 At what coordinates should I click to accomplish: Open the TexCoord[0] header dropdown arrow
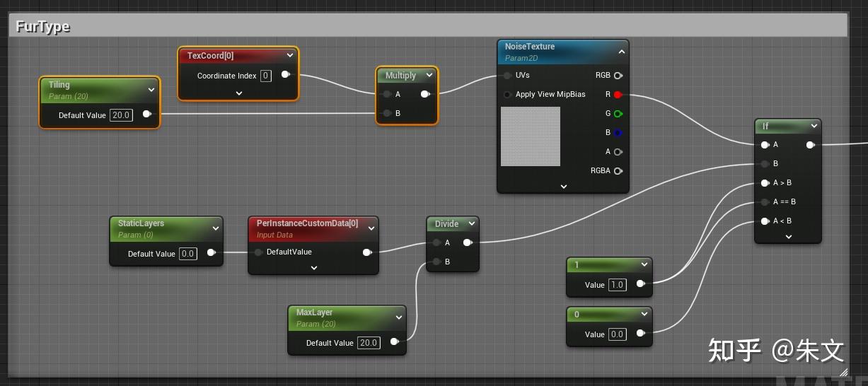pyautogui.click(x=289, y=55)
